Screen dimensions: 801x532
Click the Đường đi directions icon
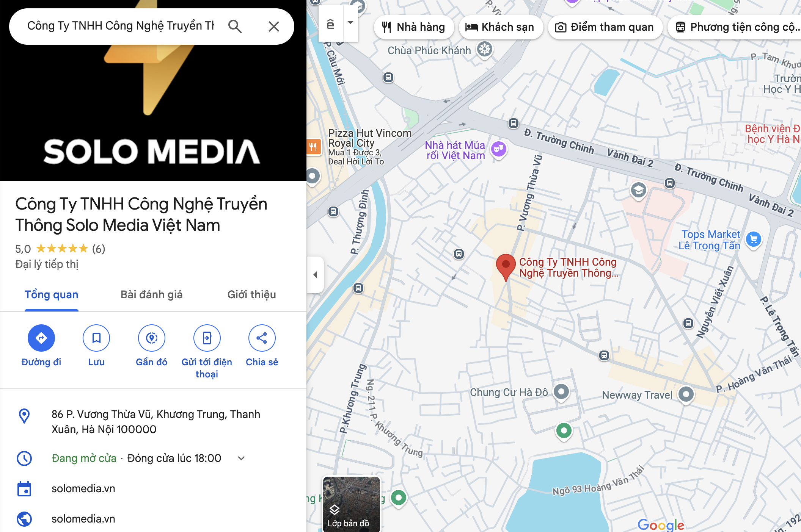coord(41,338)
